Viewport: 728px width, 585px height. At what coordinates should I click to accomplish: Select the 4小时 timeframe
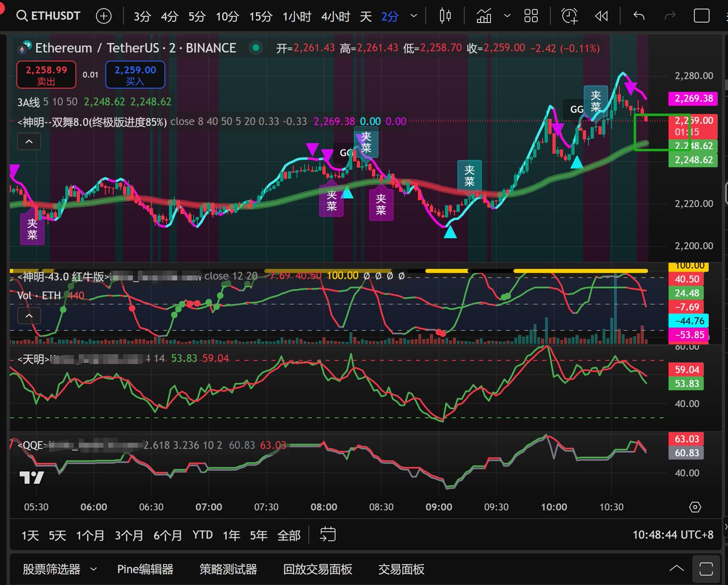tap(335, 16)
